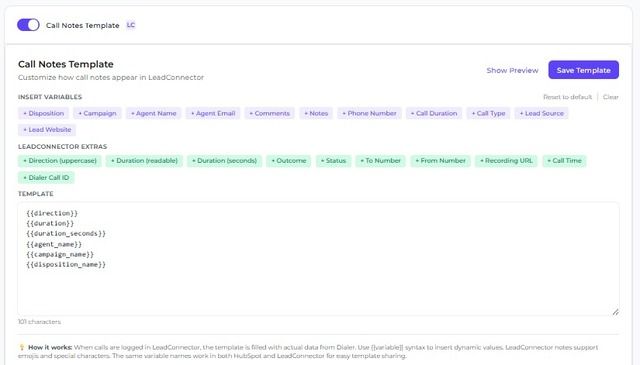
Task: Click the Clear link
Action: 611,97
